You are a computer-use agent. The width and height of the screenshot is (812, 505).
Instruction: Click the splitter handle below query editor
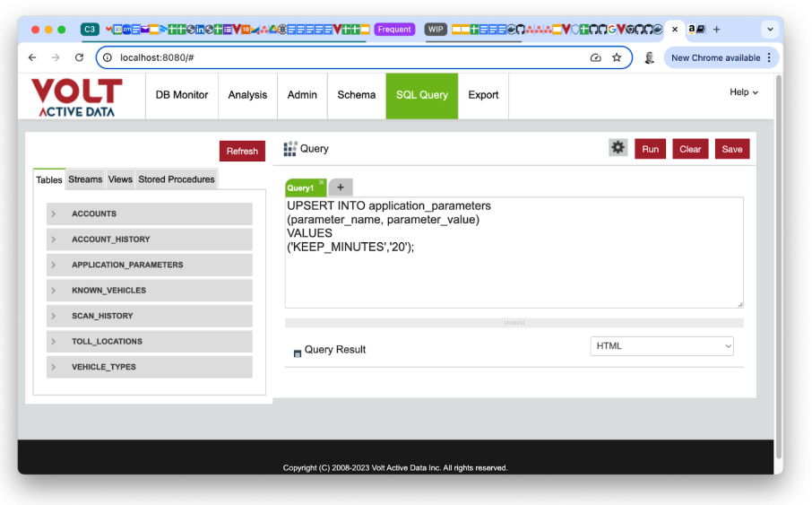pos(514,323)
